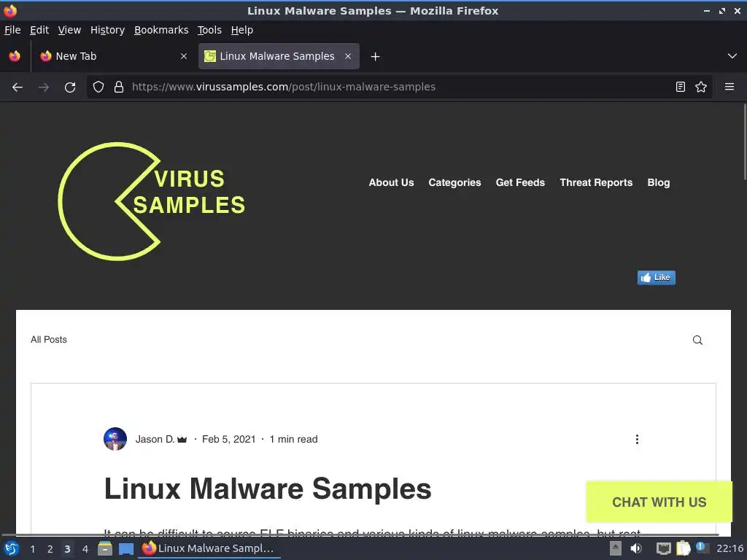747x560 pixels.
Task: Click the Virus Samples logo
Action: click(152, 201)
